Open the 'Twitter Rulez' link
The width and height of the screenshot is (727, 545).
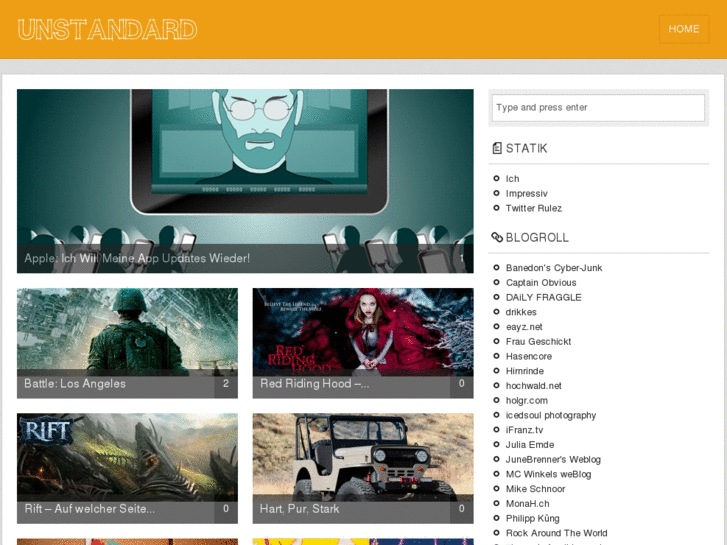click(534, 208)
